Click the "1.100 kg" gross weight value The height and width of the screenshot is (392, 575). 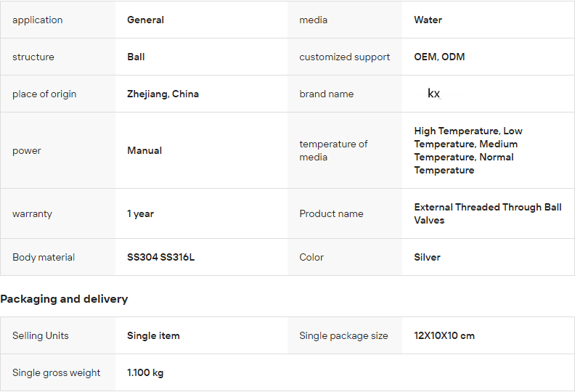[x=145, y=372]
